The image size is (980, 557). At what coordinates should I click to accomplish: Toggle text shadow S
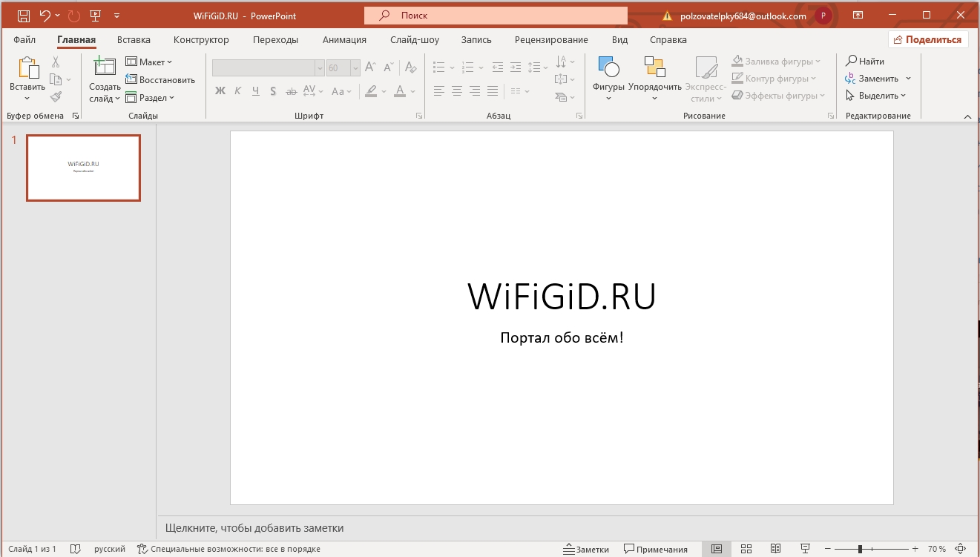pos(273,91)
